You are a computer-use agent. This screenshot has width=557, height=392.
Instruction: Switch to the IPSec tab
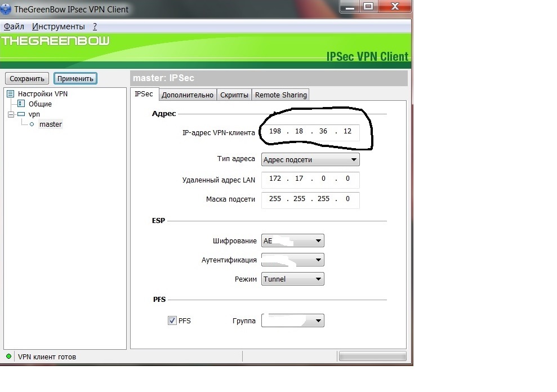click(x=144, y=94)
